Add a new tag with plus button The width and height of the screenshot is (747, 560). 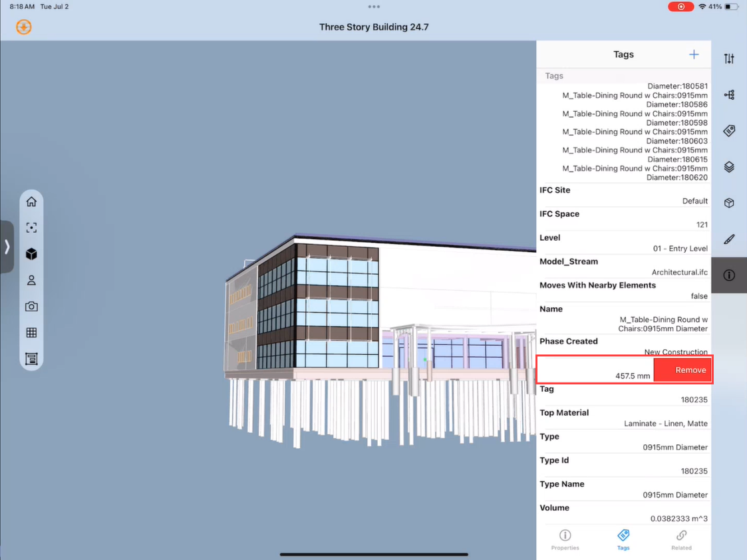click(694, 55)
